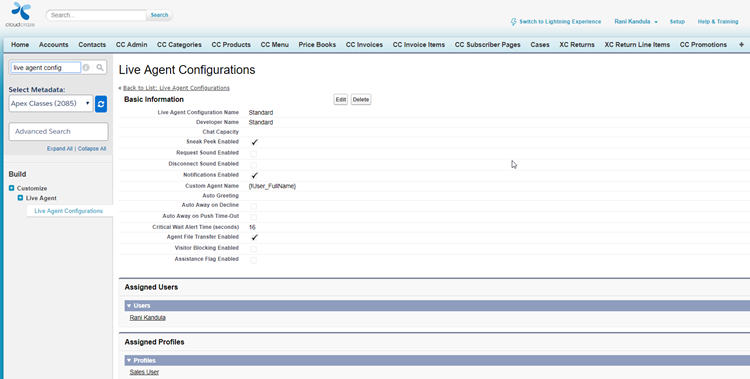750x379 pixels.
Task: Open the CC Subscriber Pages tab
Action: [487, 45]
